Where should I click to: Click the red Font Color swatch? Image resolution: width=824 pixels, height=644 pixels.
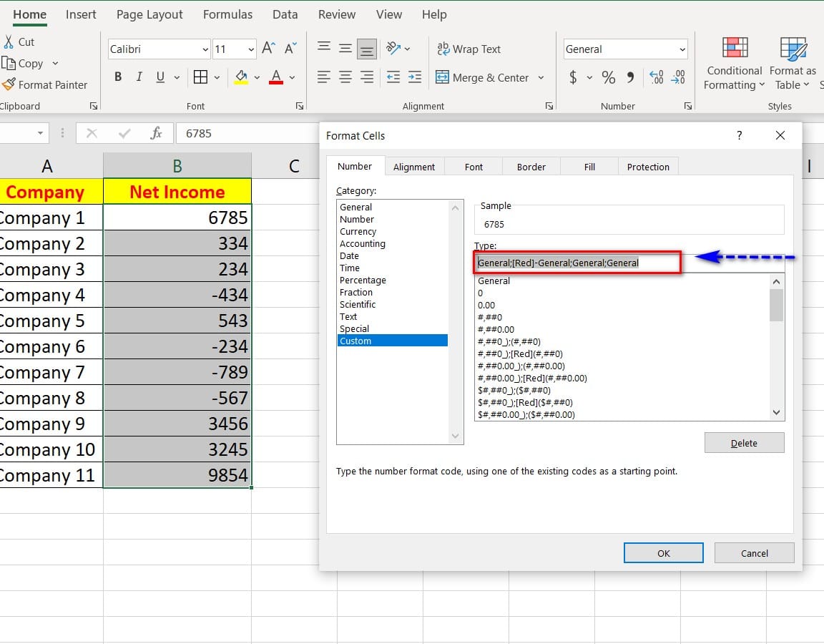point(276,77)
